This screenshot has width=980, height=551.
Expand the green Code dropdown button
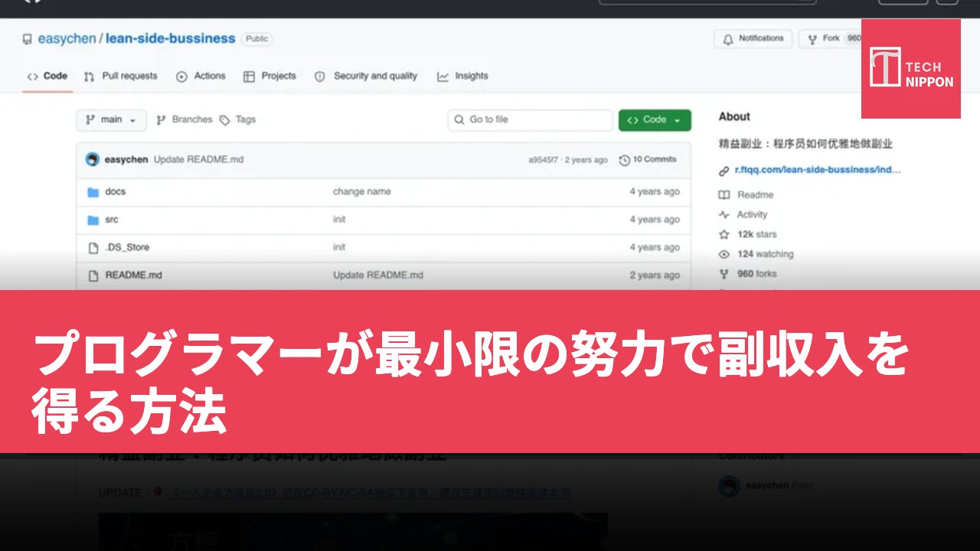(x=655, y=120)
